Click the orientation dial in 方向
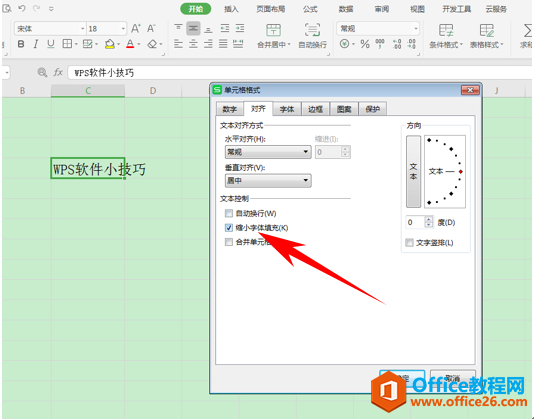This screenshot has width=534, height=419. tap(445, 171)
